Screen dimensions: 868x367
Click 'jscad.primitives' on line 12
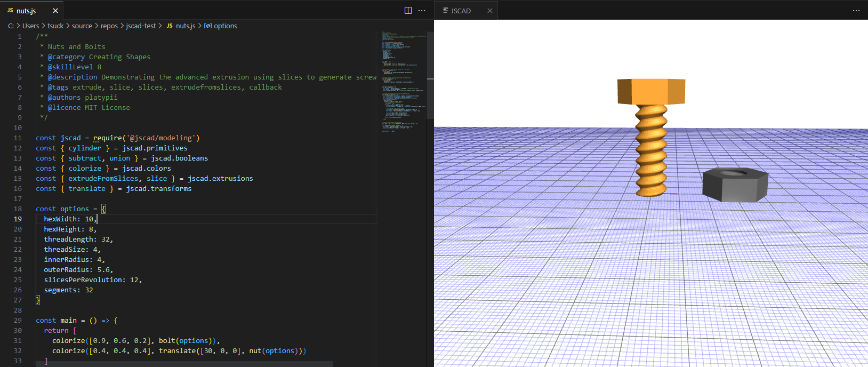click(x=155, y=148)
